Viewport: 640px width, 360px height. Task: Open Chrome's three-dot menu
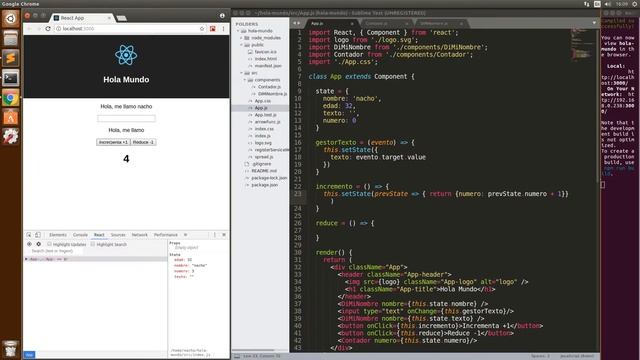[x=223, y=29]
